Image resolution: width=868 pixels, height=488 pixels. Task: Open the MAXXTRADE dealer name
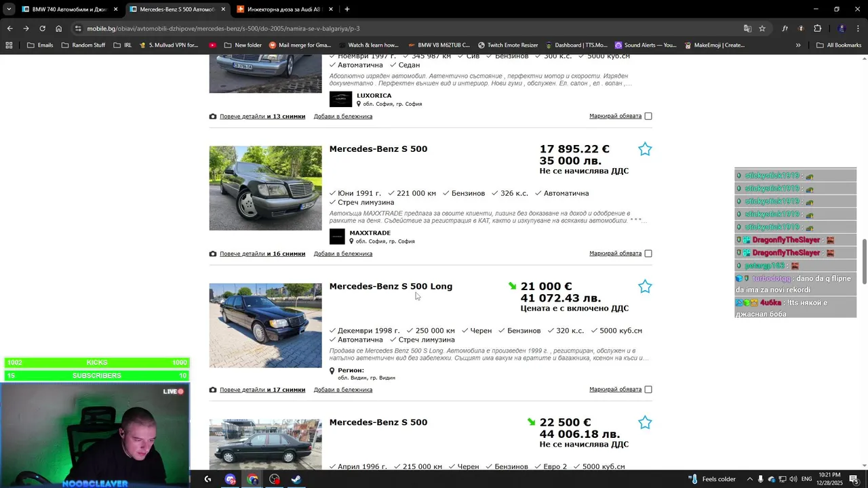coord(370,233)
